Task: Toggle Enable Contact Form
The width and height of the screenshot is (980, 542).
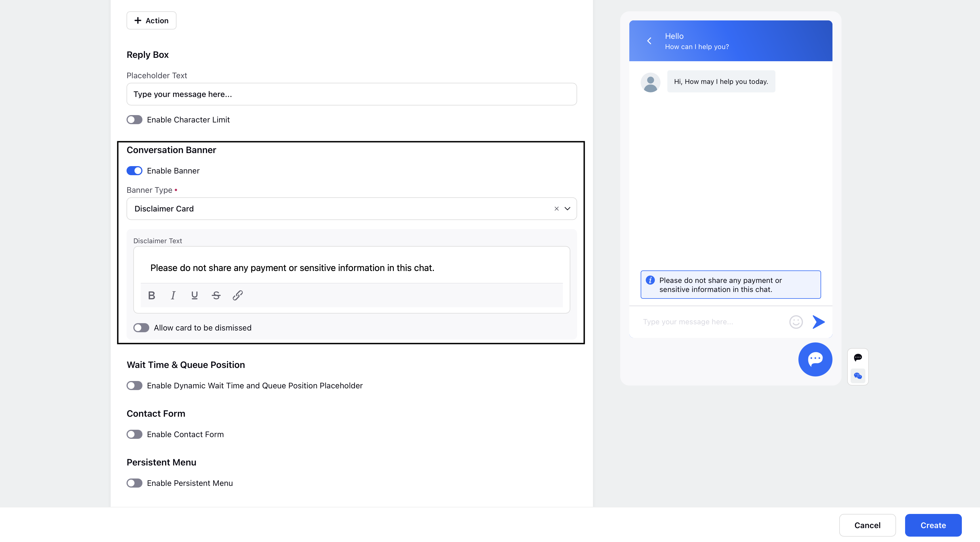Action: pos(134,434)
